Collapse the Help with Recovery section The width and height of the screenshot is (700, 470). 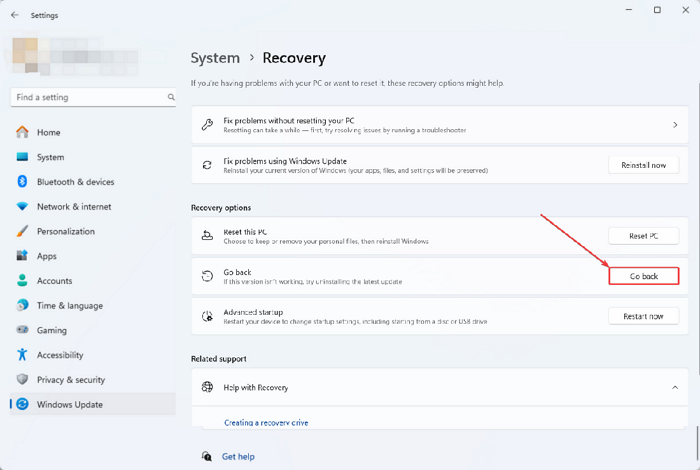tap(675, 387)
